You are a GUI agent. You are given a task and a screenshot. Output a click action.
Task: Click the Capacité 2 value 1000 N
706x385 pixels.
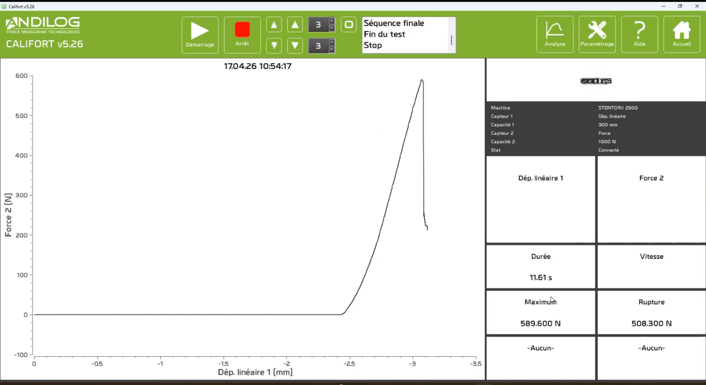[607, 141]
